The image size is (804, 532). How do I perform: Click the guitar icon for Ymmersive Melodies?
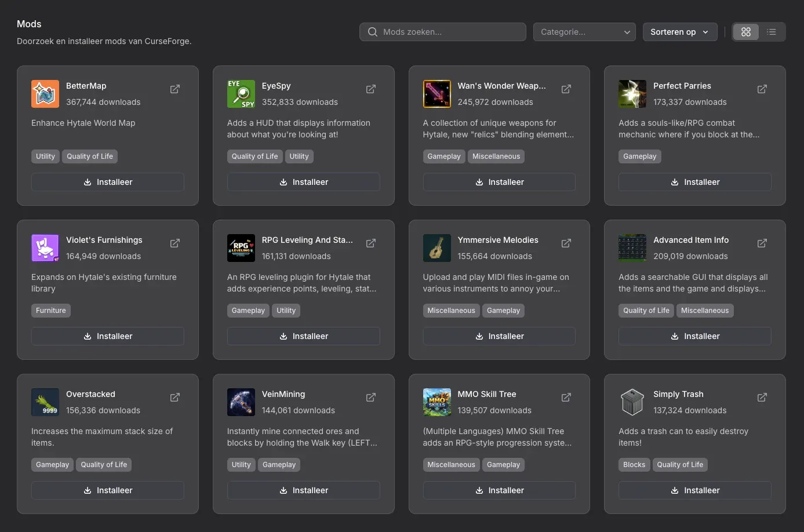pyautogui.click(x=436, y=247)
